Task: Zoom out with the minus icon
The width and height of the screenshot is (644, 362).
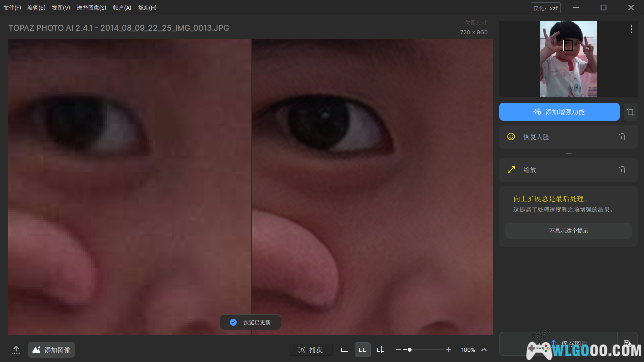Action: (398, 350)
